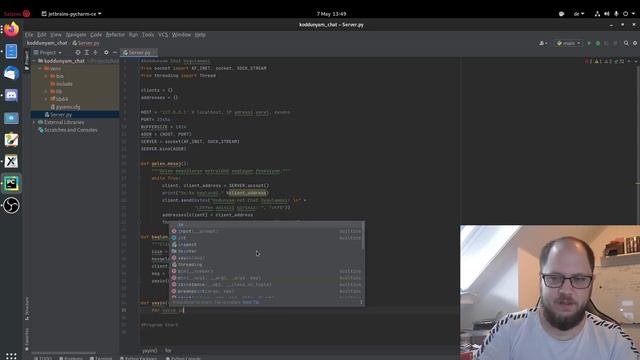
Task: Open jetbrains-pycharm-ce app menu dropdown
Action: [x=71, y=13]
